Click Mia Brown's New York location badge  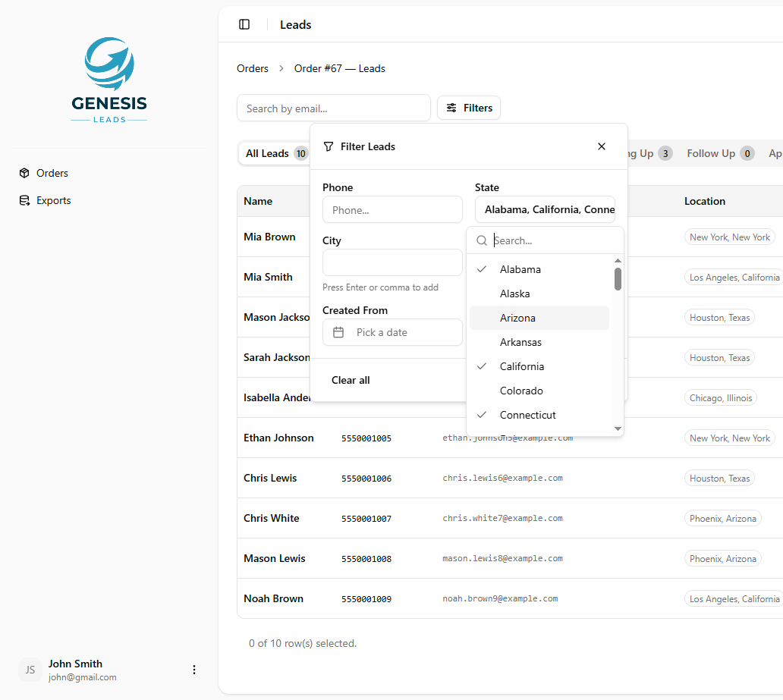tap(730, 237)
